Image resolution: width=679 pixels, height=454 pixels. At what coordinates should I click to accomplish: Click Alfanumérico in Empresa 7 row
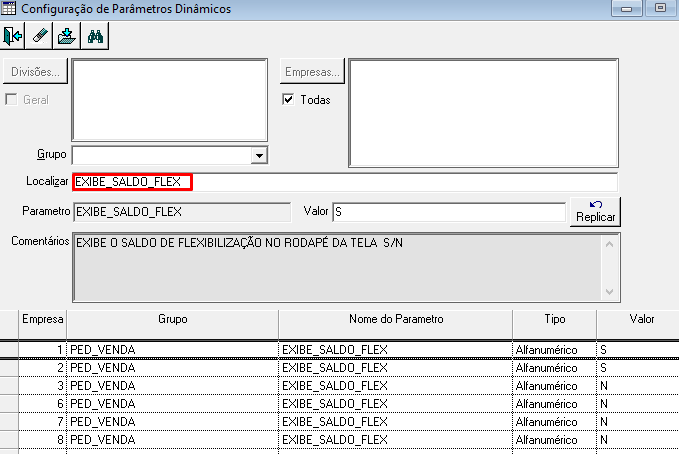[546, 422]
